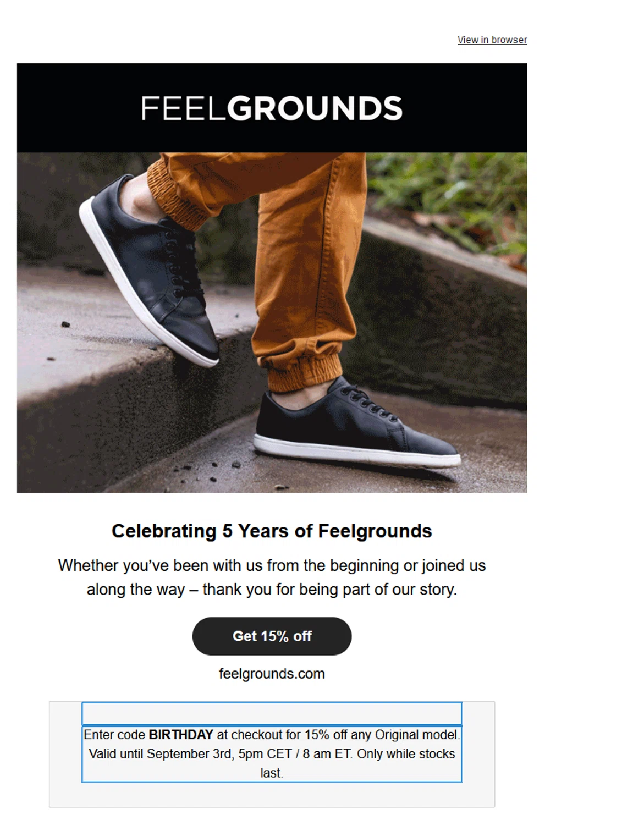Image resolution: width=644 pixels, height=825 pixels.
Task: Click the grass area in hero photo
Action: pos(448,198)
